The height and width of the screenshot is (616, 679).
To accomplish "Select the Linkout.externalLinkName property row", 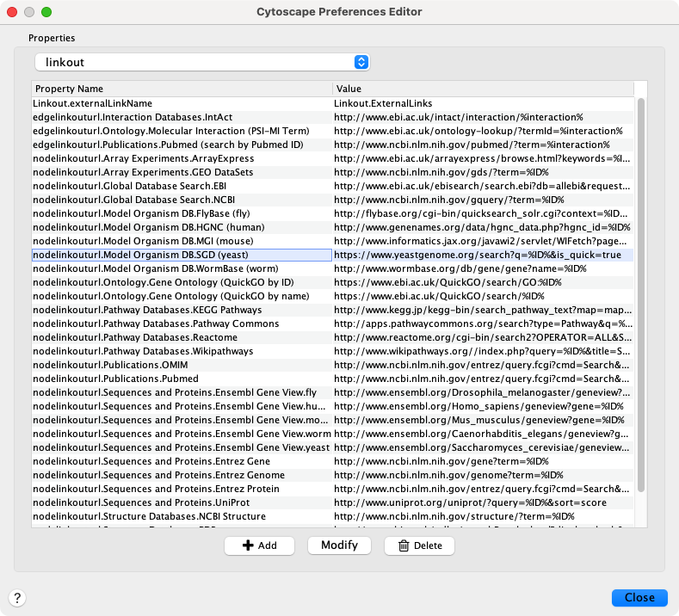I will pyautogui.click(x=181, y=103).
